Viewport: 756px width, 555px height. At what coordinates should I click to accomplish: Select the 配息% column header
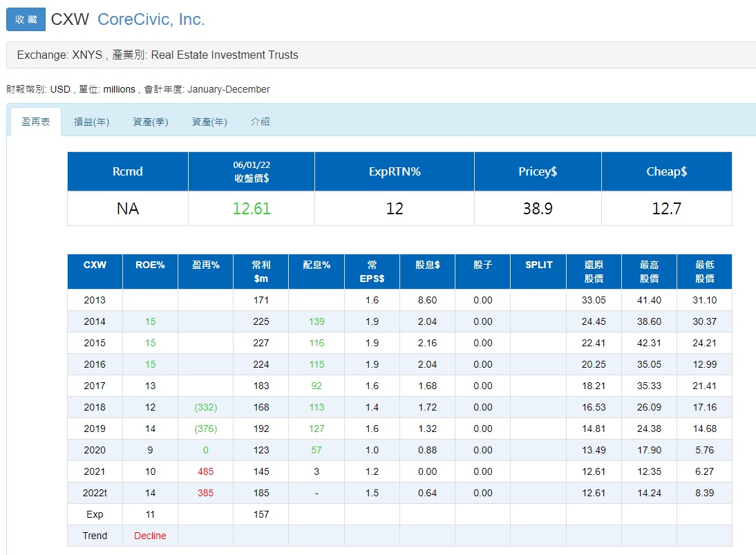(316, 265)
